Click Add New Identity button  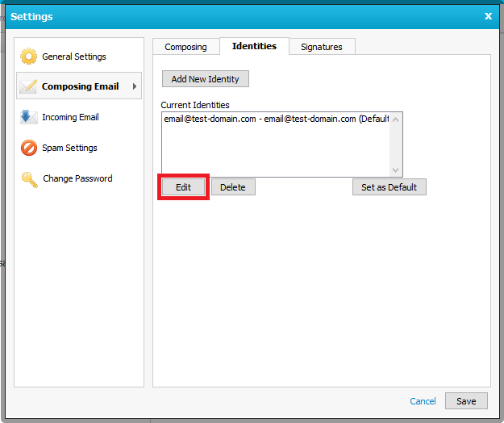tap(206, 79)
